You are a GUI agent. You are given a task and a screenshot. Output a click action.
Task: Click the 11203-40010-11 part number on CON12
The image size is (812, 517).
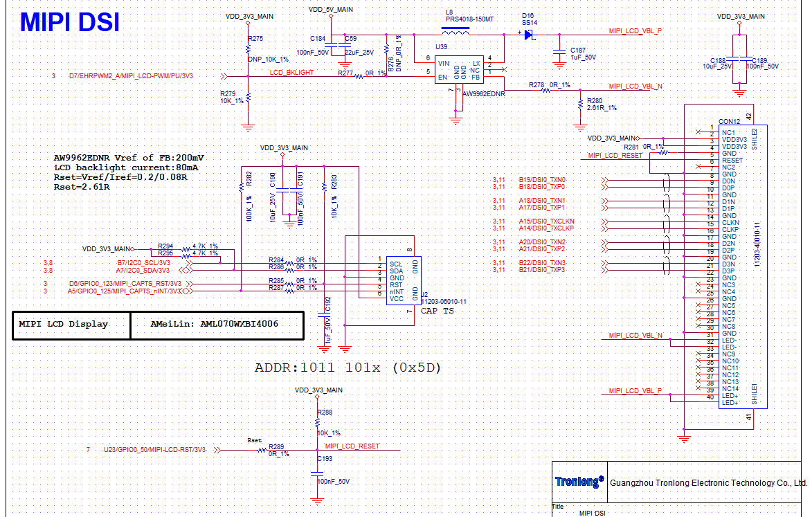point(757,244)
